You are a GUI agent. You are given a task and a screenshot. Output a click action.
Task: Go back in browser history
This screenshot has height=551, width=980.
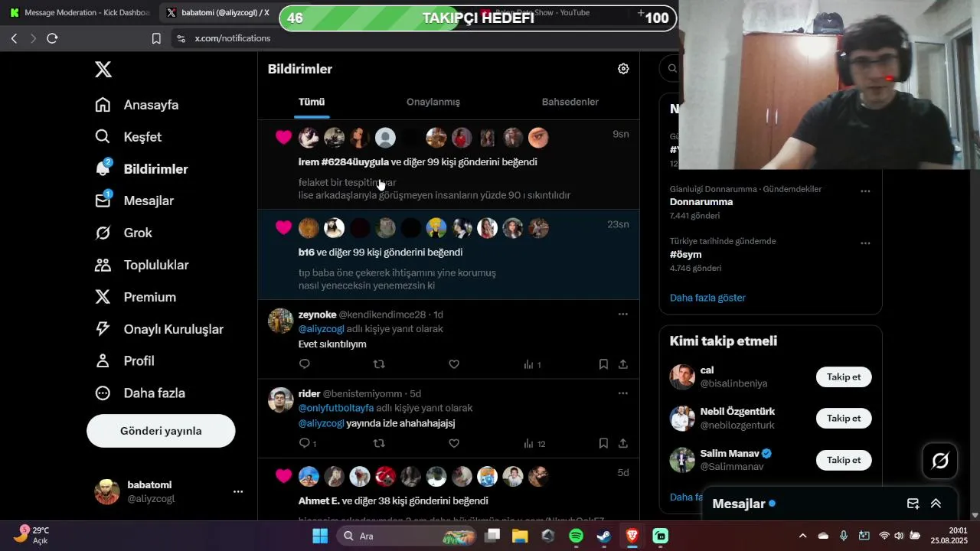pos(14,38)
